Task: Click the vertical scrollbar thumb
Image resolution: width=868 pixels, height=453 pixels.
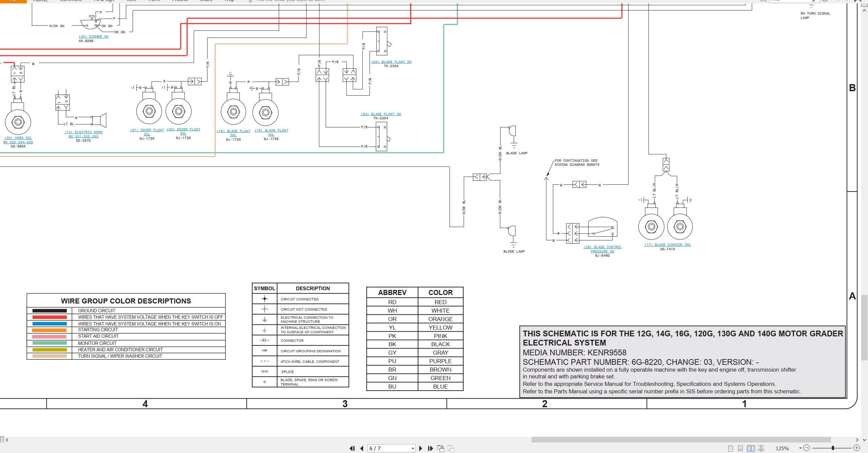Action: pyautogui.click(x=865, y=327)
